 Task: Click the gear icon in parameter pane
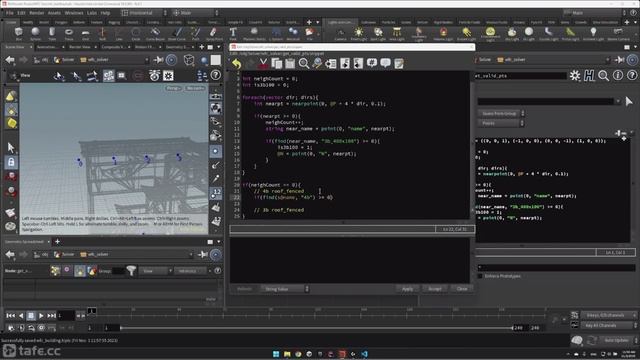[575, 76]
